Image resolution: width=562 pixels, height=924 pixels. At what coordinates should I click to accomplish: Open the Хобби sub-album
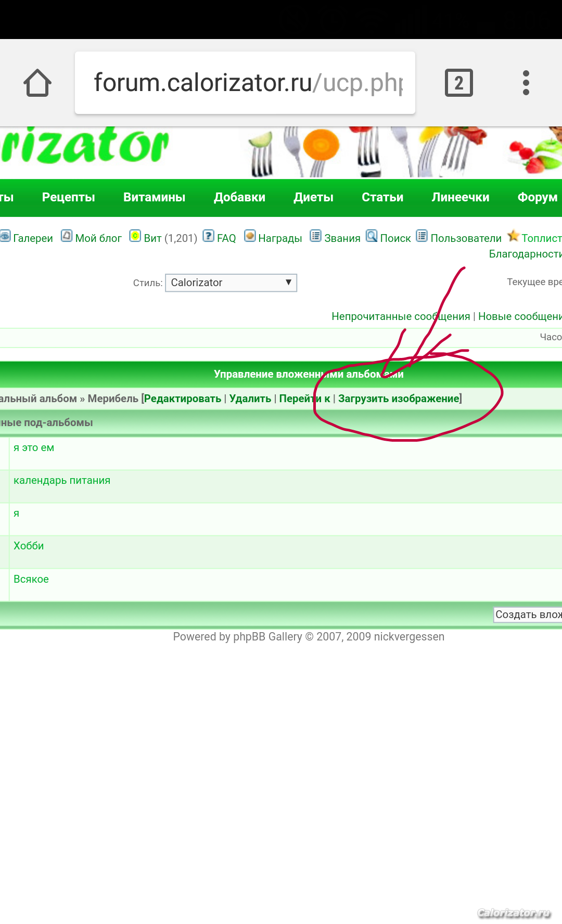pos(29,546)
